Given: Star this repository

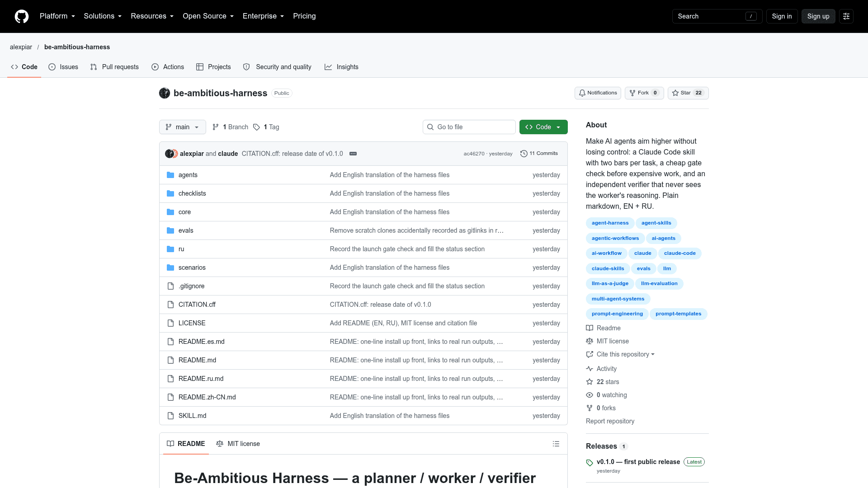Looking at the screenshot, I should click(x=688, y=93).
